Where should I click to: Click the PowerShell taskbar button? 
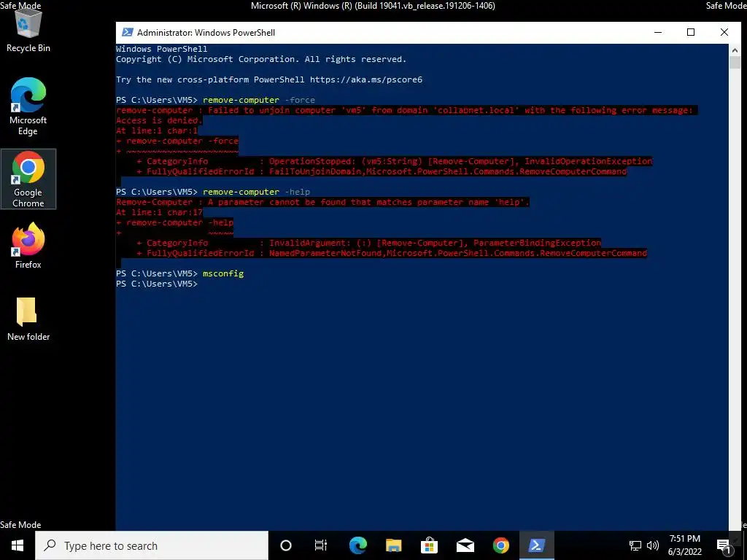[x=536, y=545]
